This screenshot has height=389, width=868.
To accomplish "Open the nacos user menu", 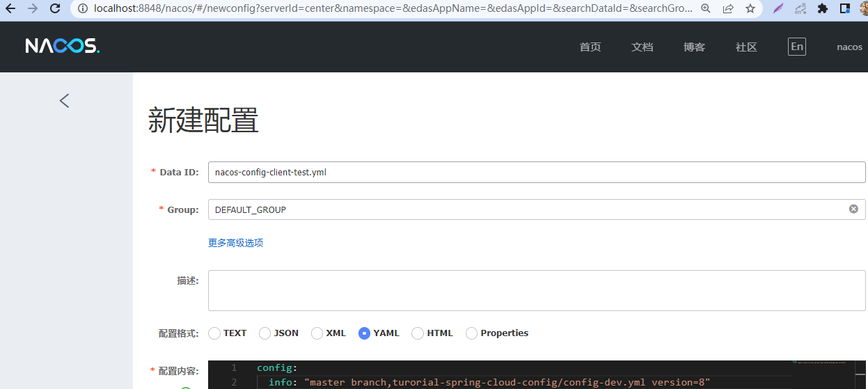I will click(849, 47).
